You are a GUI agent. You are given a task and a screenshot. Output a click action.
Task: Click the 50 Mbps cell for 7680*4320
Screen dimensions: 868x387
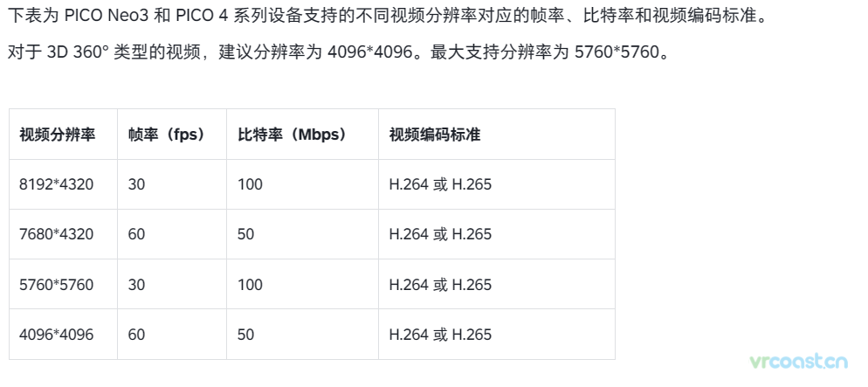click(x=302, y=234)
